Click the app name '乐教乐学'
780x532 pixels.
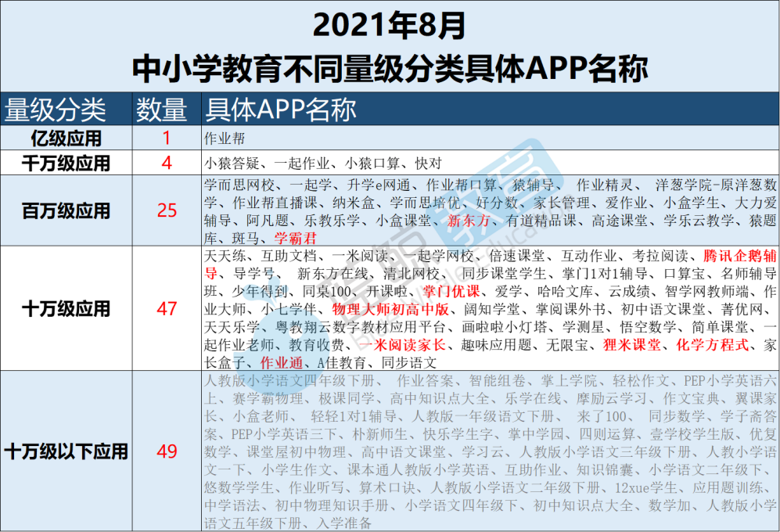point(332,221)
